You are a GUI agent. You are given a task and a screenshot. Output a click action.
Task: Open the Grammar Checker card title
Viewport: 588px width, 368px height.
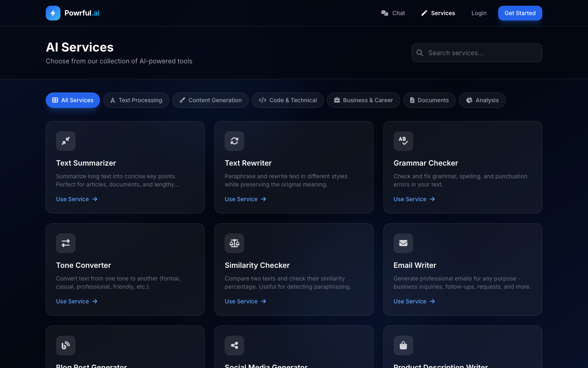[426, 163]
